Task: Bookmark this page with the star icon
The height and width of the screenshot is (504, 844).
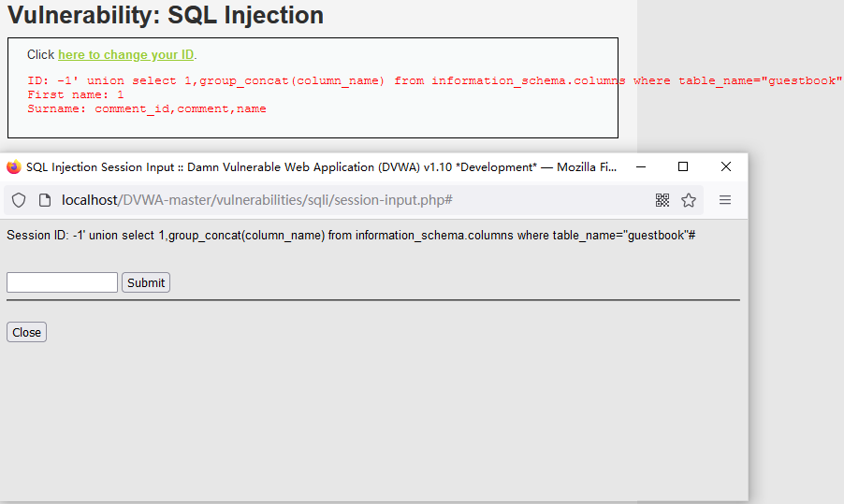Action: (x=689, y=200)
